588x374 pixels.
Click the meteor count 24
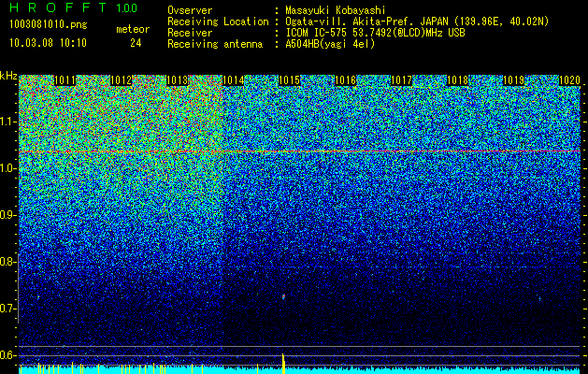[x=136, y=43]
